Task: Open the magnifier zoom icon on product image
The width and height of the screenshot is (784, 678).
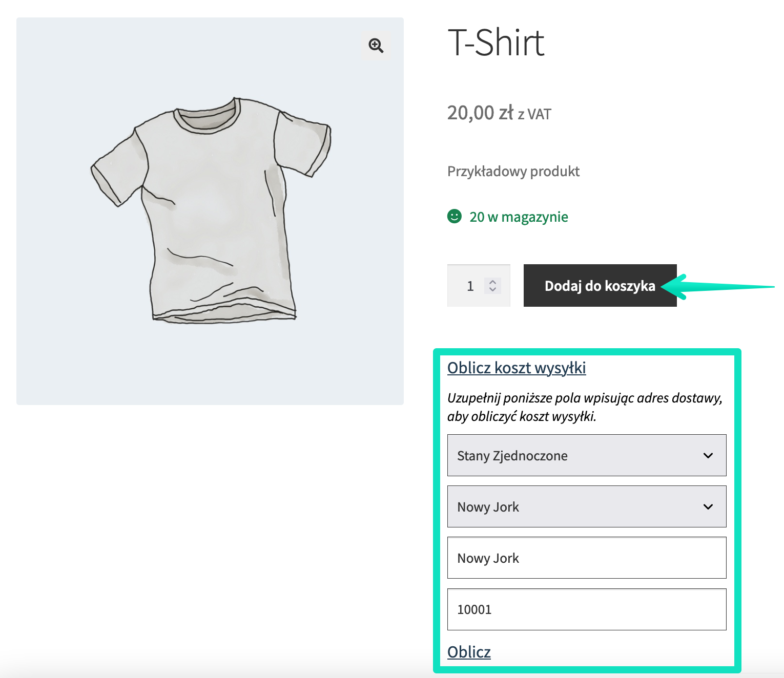Action: (376, 45)
